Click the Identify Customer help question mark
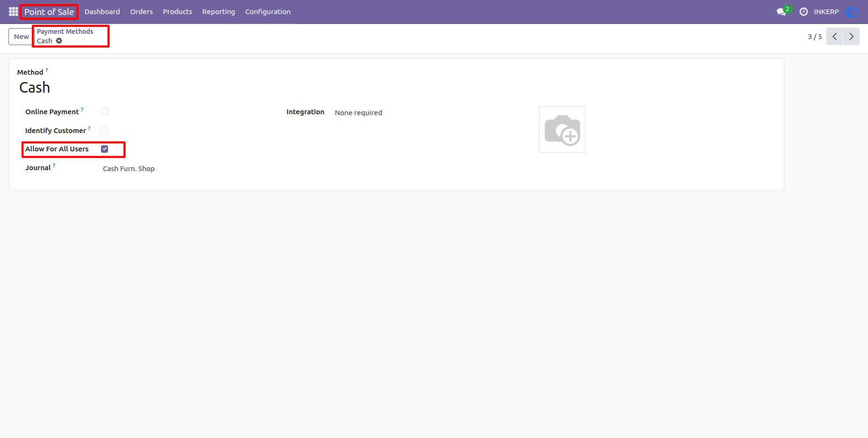The image size is (868, 438). 89,128
